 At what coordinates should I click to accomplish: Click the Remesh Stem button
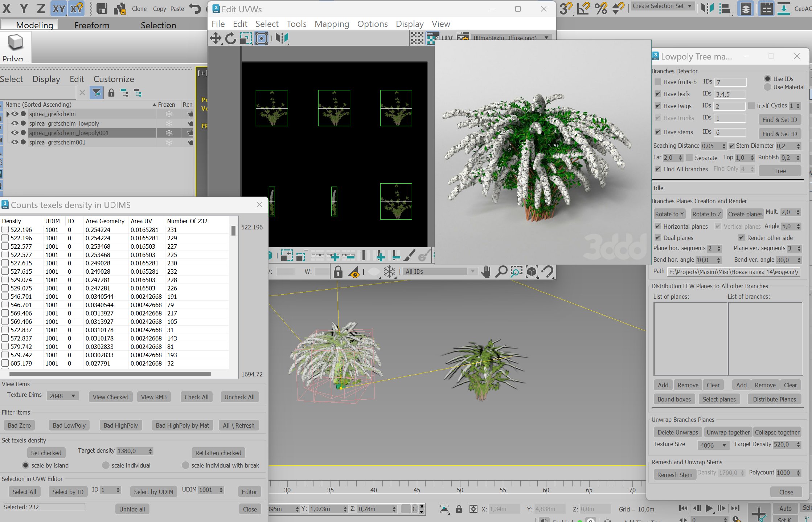click(674, 474)
